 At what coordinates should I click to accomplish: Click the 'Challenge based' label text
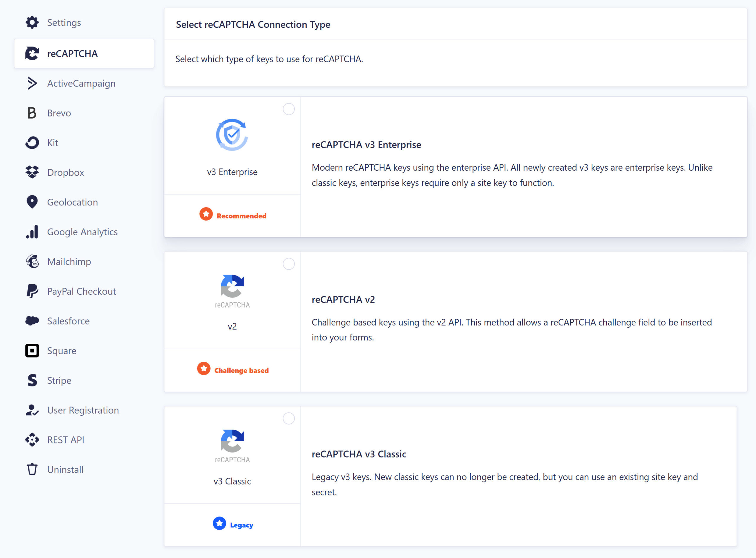[242, 371]
